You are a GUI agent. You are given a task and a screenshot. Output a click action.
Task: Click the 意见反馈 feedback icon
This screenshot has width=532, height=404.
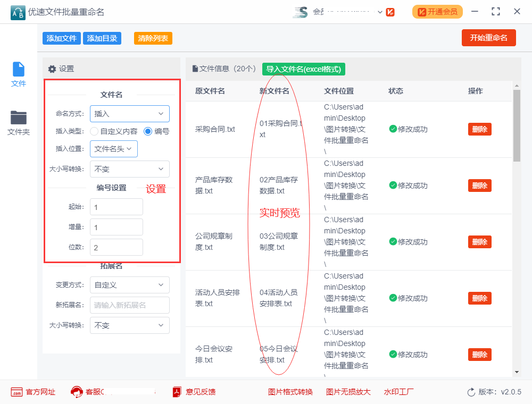(x=177, y=392)
